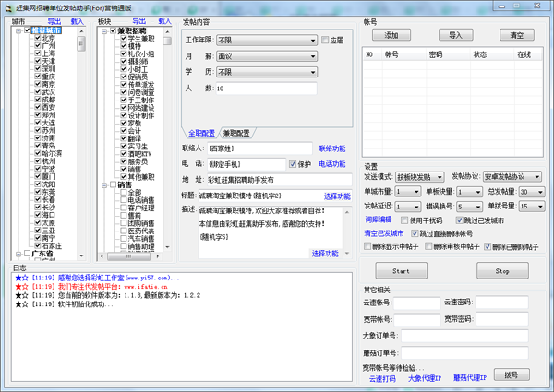Uncheck 跳过直接删除帐号 option

click(x=415, y=233)
